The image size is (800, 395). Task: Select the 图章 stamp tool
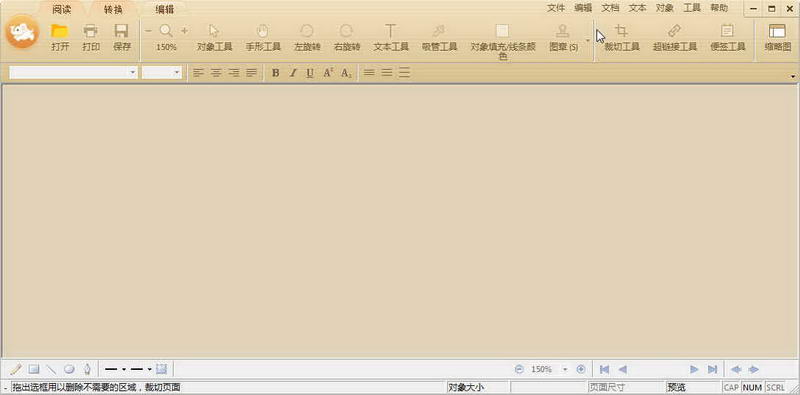point(563,38)
